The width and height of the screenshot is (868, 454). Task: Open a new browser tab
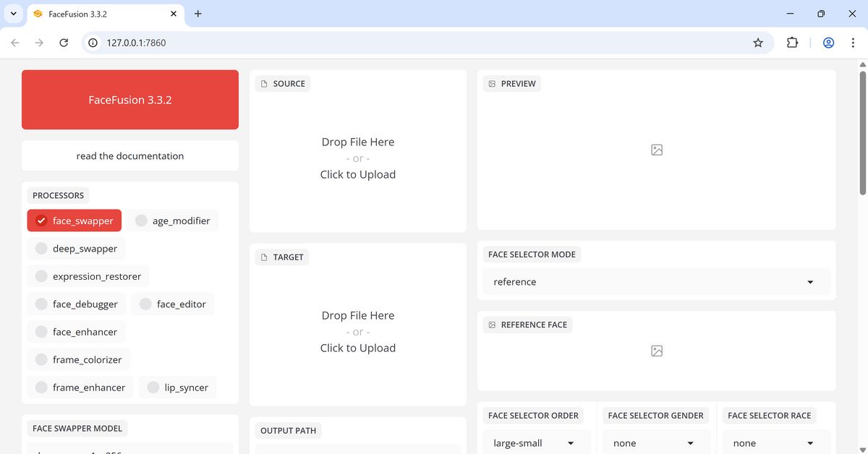(x=198, y=14)
